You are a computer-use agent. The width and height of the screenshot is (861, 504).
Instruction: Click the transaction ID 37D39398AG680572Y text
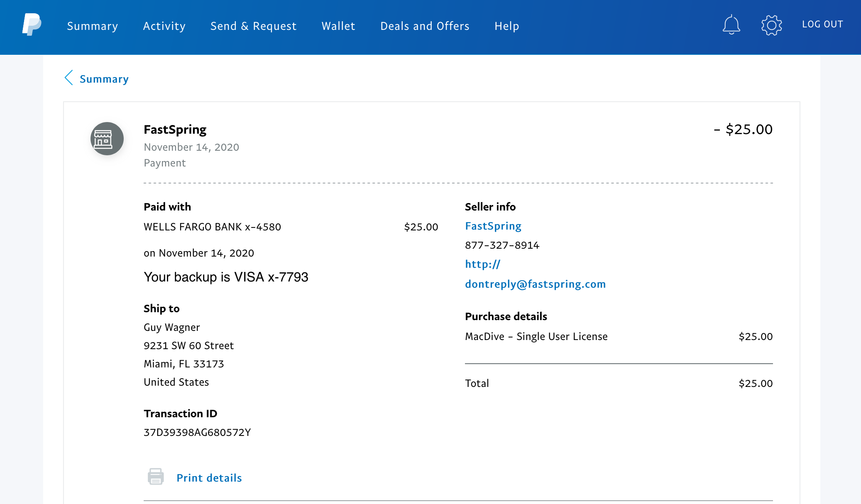pos(197,432)
